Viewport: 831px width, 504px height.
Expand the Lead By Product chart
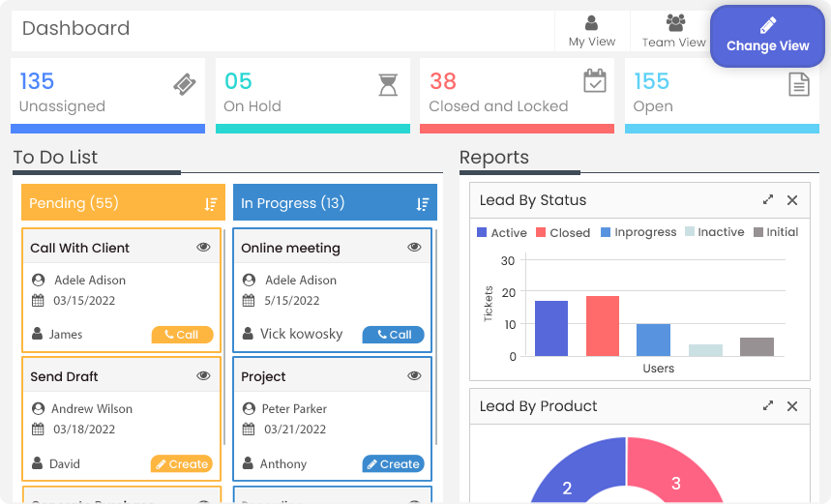[x=768, y=406]
